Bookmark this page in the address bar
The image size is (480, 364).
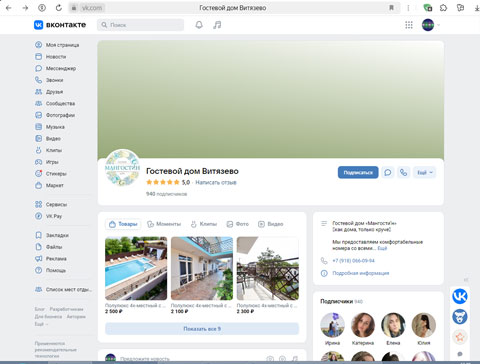391,8
